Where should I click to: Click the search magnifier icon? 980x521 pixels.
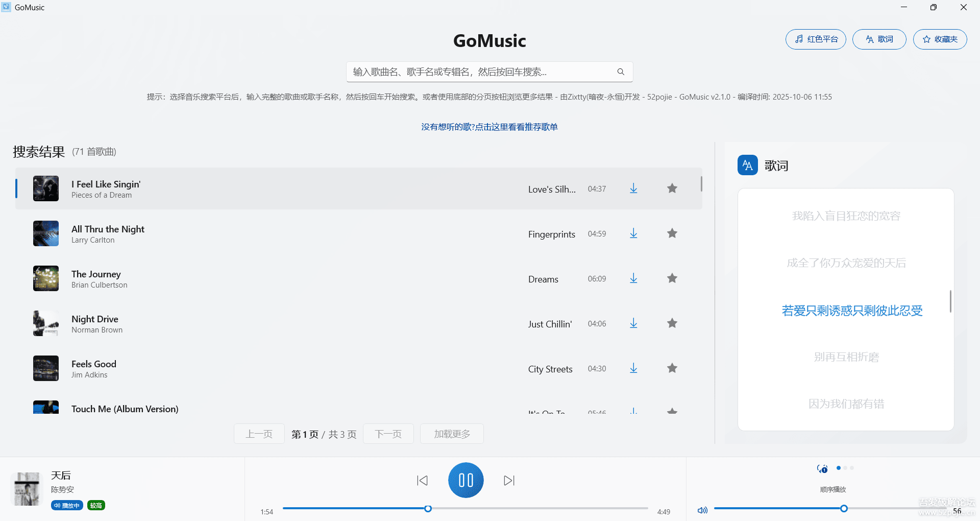[x=621, y=72]
